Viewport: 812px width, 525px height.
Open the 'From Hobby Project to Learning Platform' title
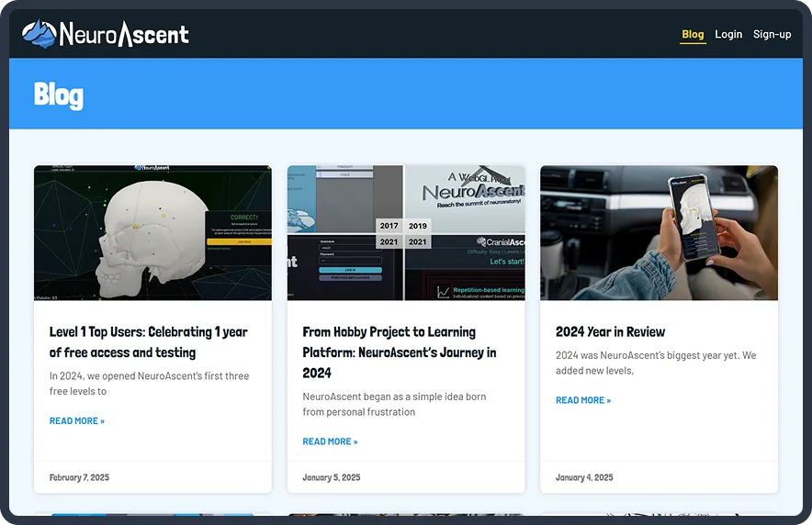(x=400, y=352)
